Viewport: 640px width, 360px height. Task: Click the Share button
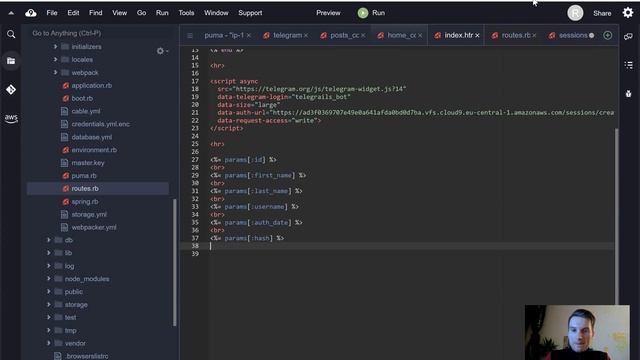(x=602, y=13)
